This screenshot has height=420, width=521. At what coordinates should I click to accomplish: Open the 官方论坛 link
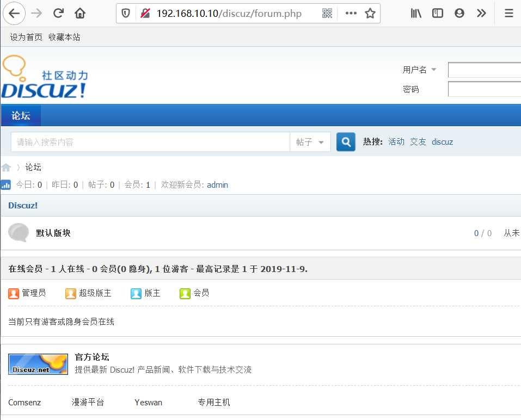click(x=92, y=357)
